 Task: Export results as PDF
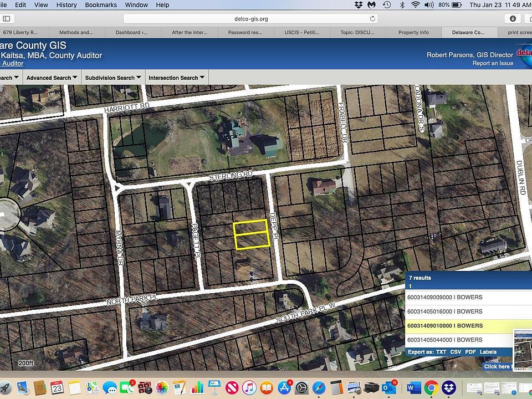[470, 352]
